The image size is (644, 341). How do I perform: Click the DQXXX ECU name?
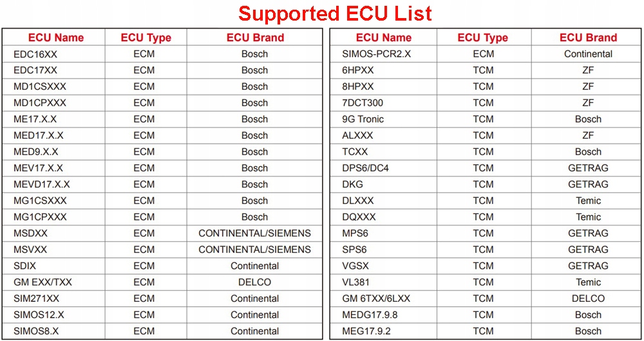coord(359,217)
